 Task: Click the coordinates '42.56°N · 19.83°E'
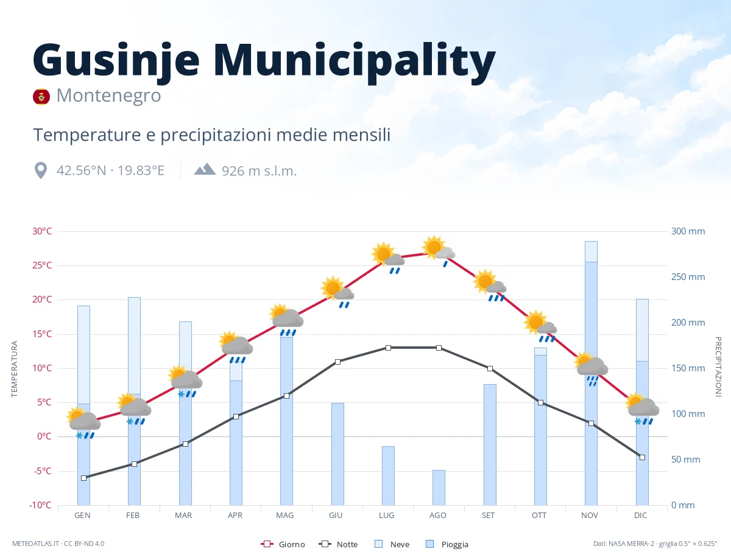110,170
